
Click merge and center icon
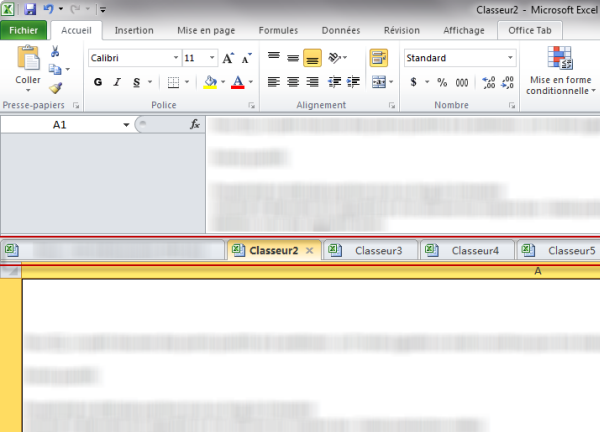coord(379,82)
